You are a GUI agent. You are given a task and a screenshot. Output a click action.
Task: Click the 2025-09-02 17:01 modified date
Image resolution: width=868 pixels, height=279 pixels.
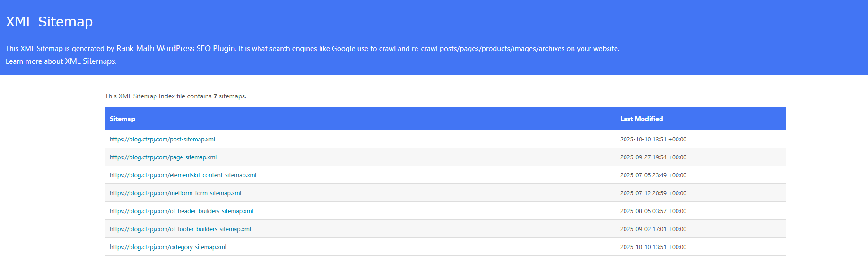(x=653, y=229)
